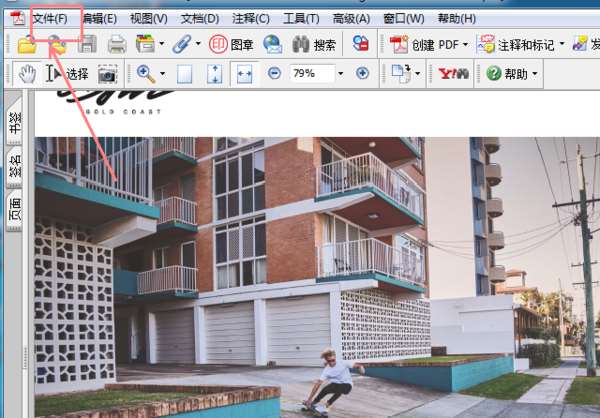Open the 注释(C) menu
The image size is (600, 418).
[x=251, y=18]
